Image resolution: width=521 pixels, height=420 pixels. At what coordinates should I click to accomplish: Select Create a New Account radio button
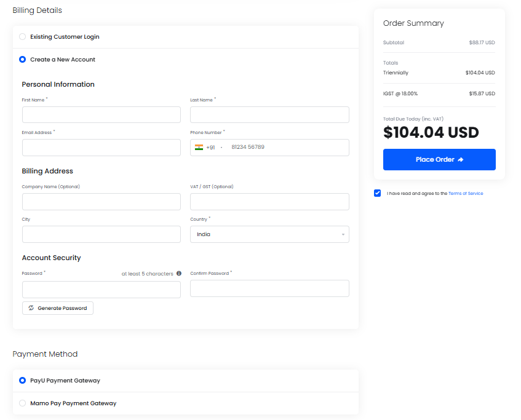22,60
